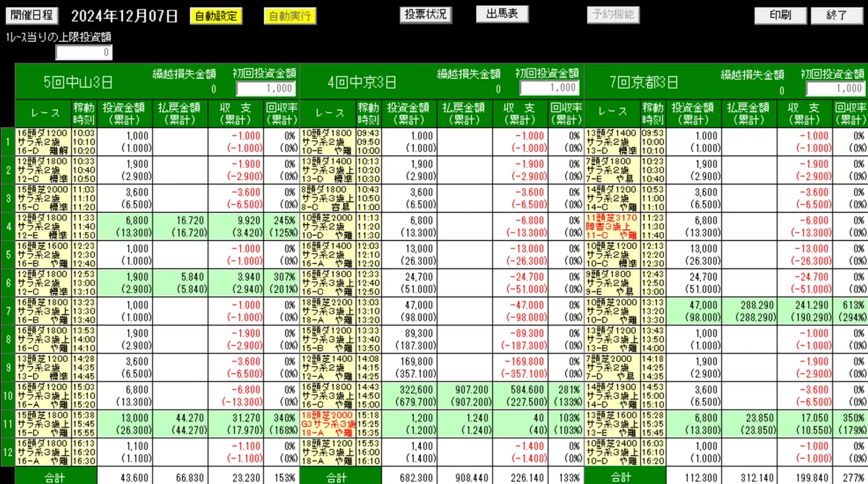This screenshot has height=484, width=868.
Task: Start the yellow 自動実行 button
Action: point(290,15)
